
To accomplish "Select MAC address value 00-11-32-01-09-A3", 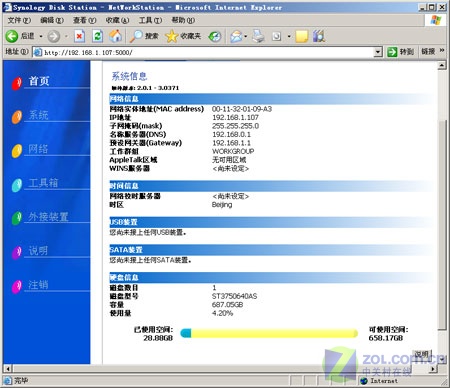I will [x=242, y=109].
